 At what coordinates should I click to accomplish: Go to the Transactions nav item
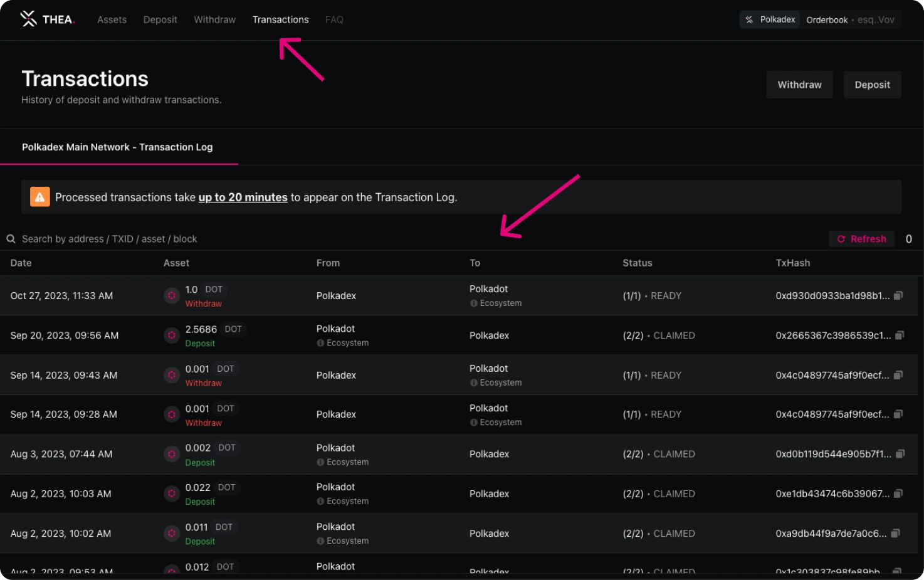[x=280, y=20]
